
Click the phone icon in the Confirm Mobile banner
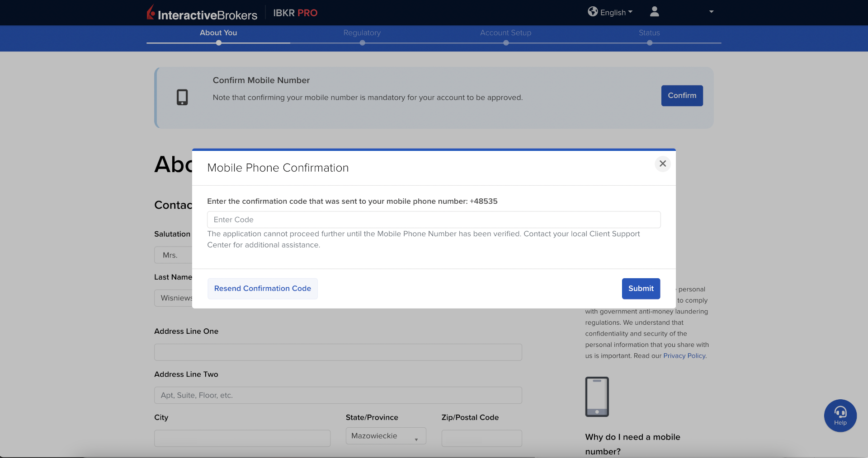(182, 97)
